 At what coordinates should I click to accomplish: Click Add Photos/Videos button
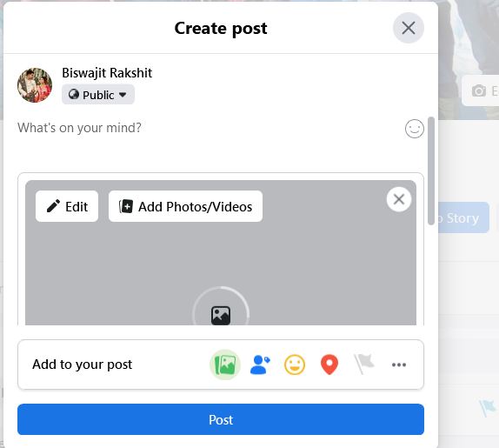tap(185, 206)
